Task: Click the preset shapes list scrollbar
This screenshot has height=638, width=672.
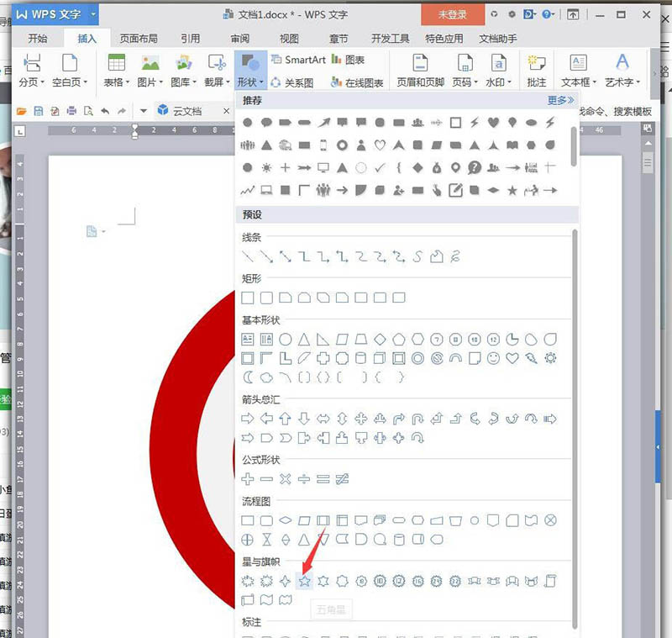Action: (x=575, y=420)
